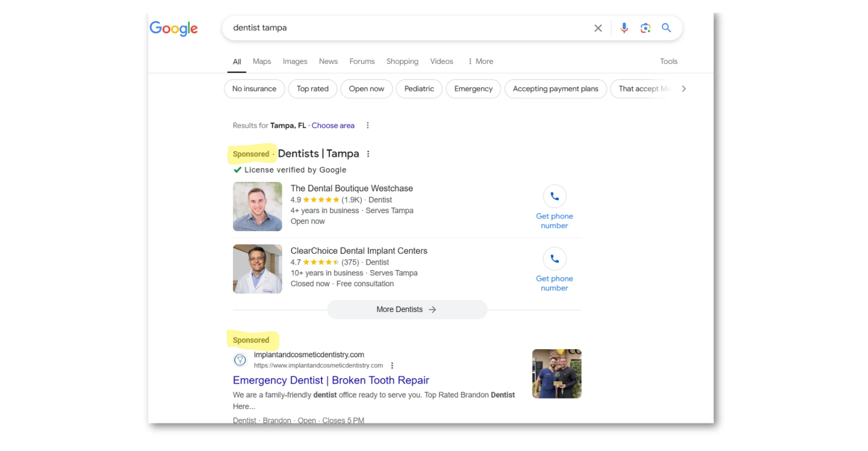Apply the That accept Me... filter chip

(641, 89)
